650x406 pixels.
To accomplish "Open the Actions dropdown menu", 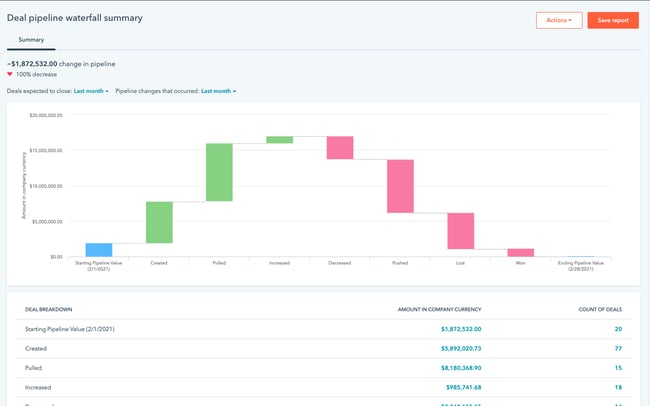I will [x=558, y=20].
